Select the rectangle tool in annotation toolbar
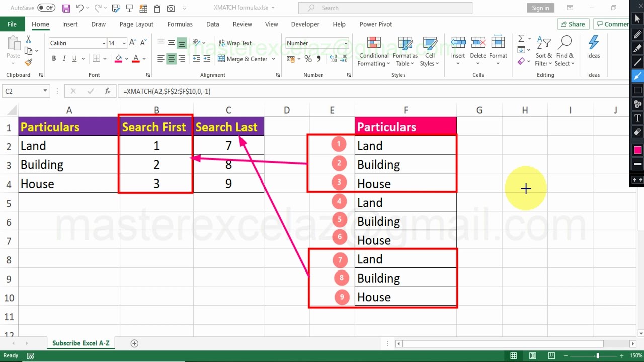 637,90
